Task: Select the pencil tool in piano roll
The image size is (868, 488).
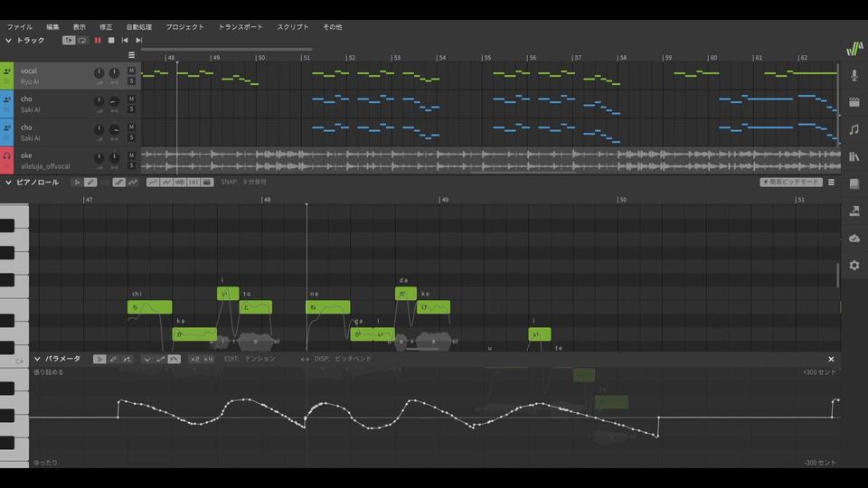Action: click(x=90, y=182)
